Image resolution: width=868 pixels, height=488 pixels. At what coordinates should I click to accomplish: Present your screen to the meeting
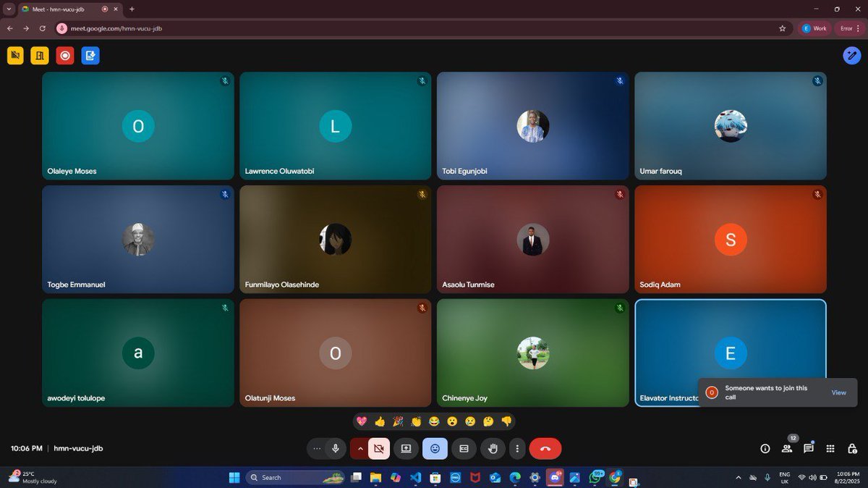[406, 448]
